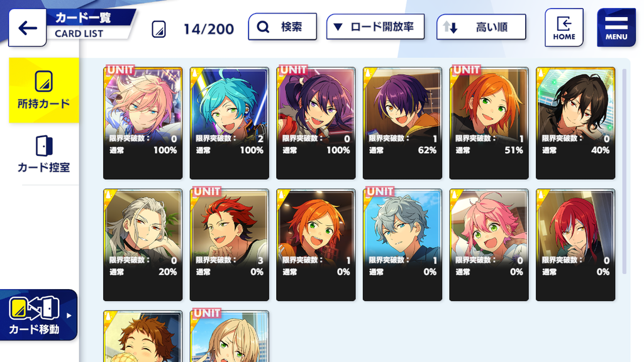Expand the カード移動 panel arrow

coord(69,315)
